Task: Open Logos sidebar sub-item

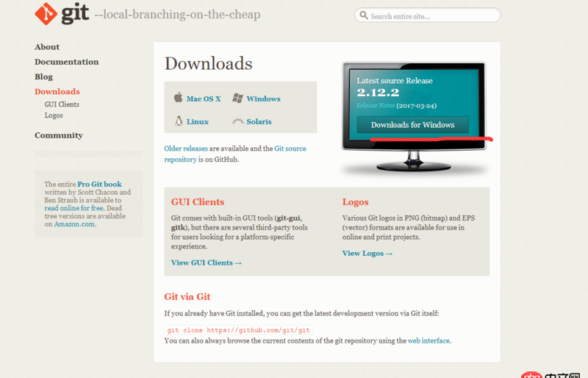Action: tap(54, 115)
